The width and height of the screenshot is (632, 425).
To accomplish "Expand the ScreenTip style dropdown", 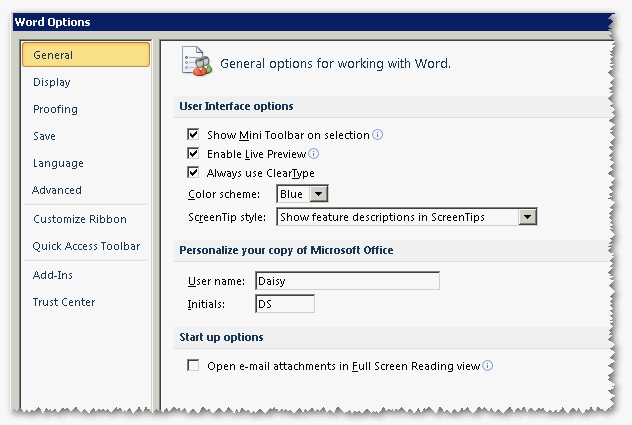I will point(527,217).
